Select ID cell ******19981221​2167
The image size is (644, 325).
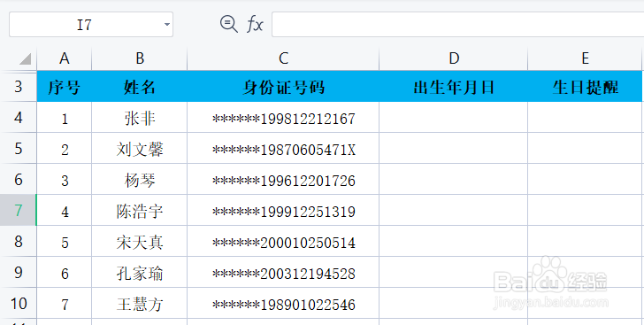coord(283,117)
